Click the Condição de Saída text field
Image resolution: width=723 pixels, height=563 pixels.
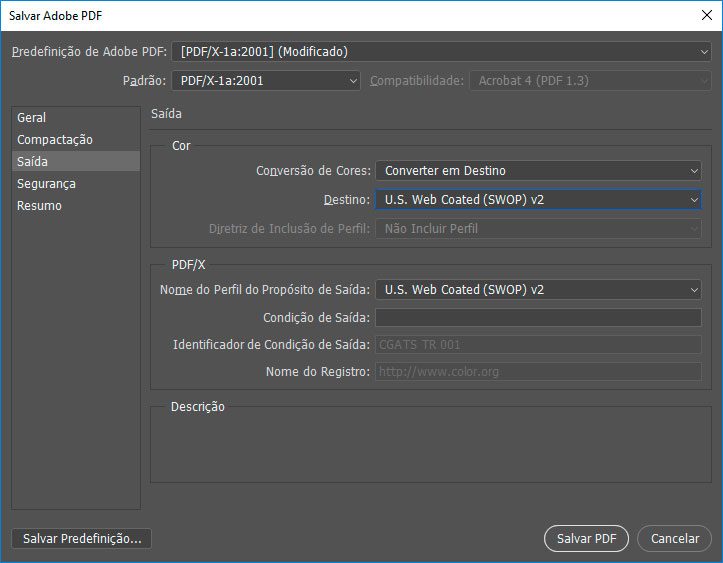coord(538,318)
